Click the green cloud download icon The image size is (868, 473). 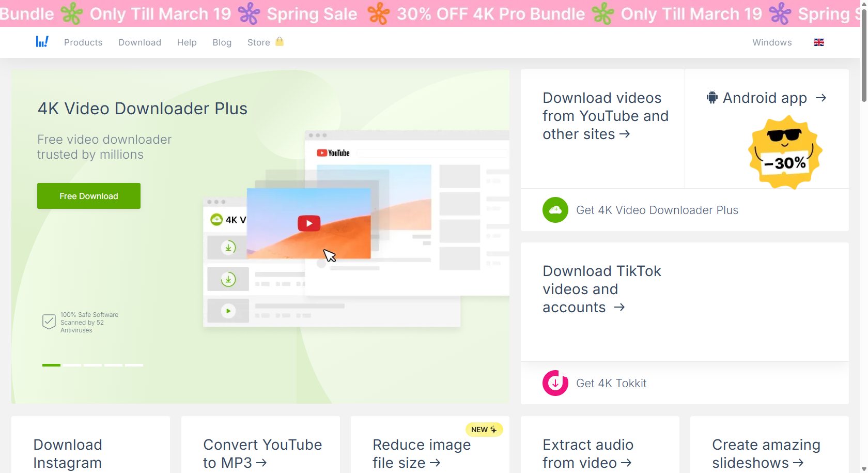pos(555,210)
